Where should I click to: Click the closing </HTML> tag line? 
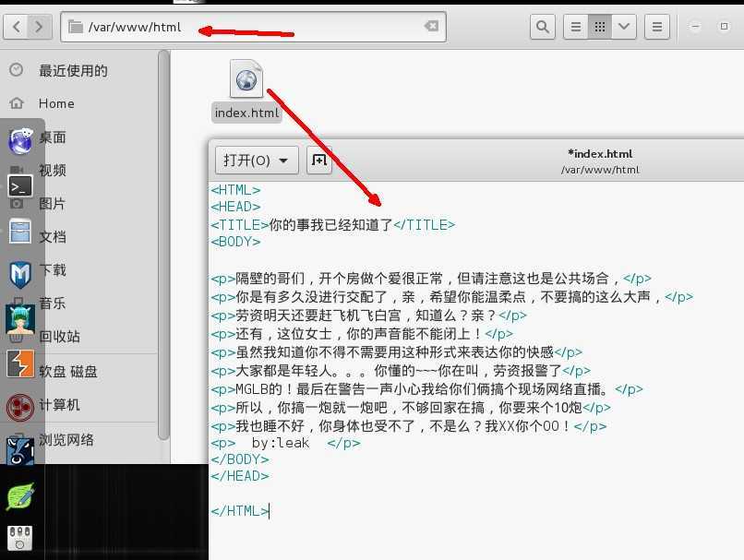pos(240,511)
